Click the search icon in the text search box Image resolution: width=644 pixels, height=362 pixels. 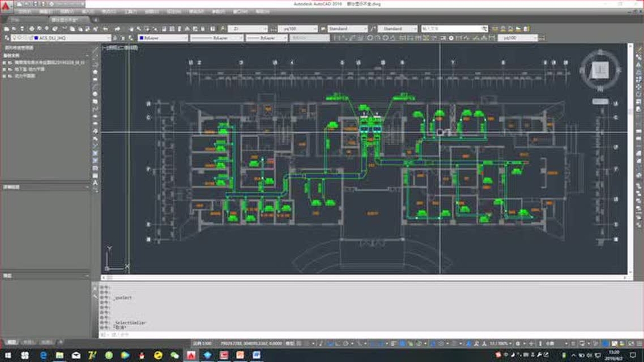coord(485,29)
